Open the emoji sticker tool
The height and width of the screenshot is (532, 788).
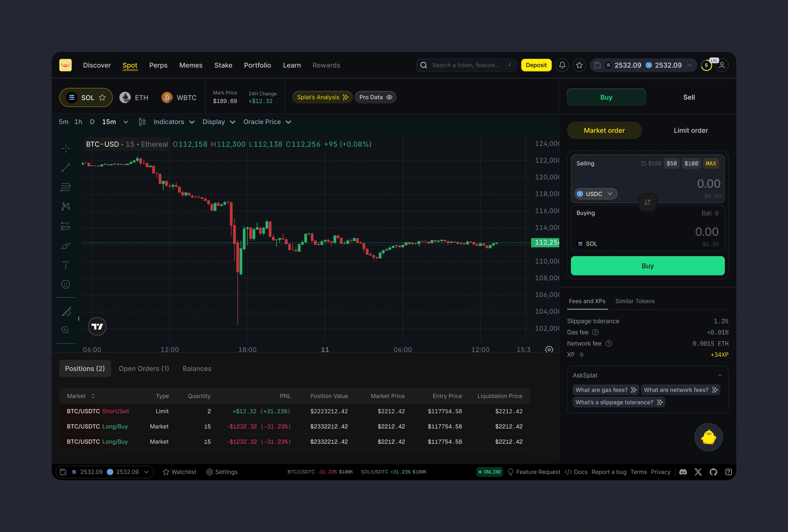point(66,284)
